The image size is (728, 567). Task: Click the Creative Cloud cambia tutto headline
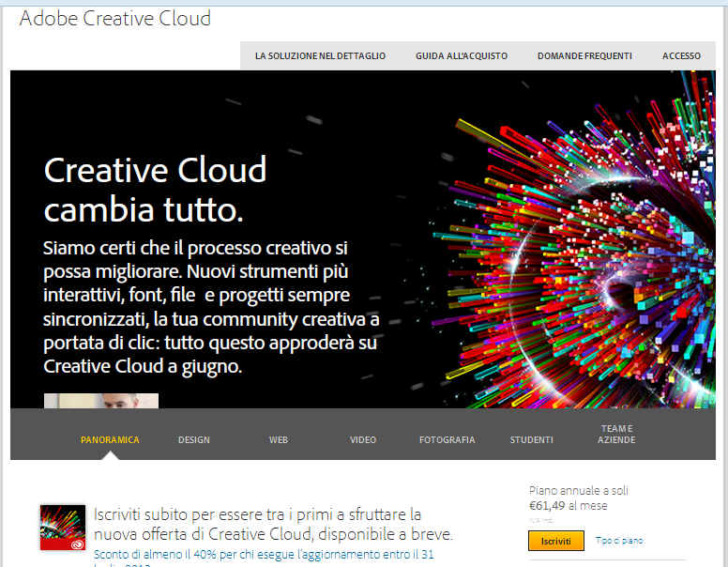point(156,190)
